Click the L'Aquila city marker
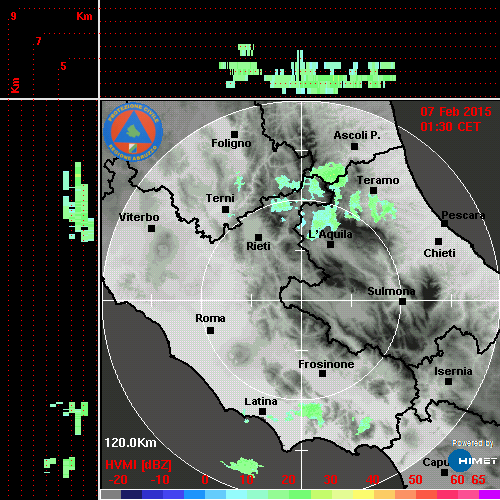The width and height of the screenshot is (500, 500). coord(330,244)
